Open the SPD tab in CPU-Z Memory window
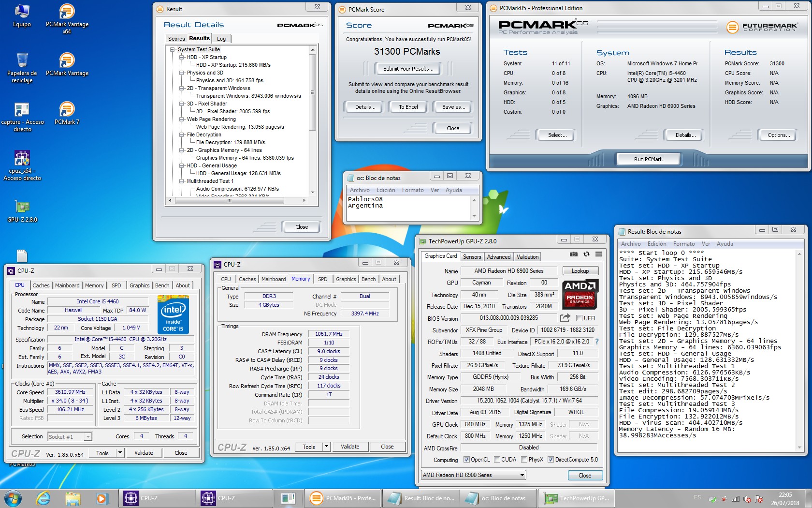Screen dimensions: 812x508 pos(323,279)
